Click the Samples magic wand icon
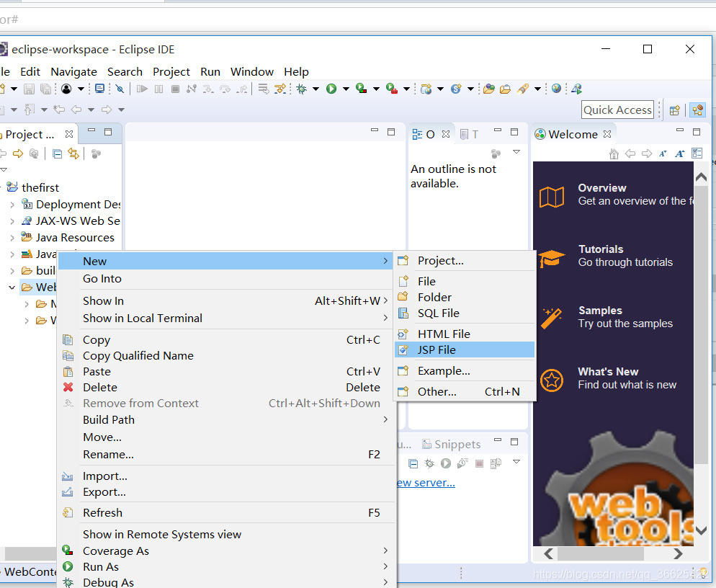This screenshot has height=588, width=716. (x=552, y=318)
